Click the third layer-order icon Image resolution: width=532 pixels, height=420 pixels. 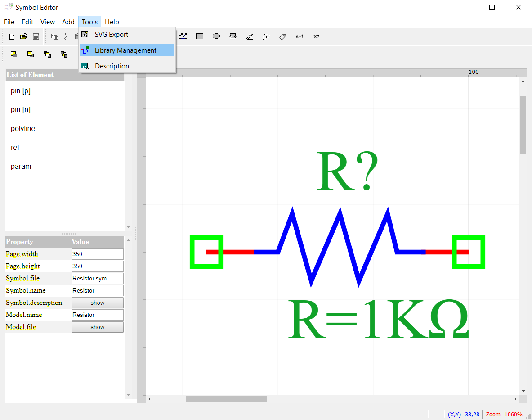[48, 54]
